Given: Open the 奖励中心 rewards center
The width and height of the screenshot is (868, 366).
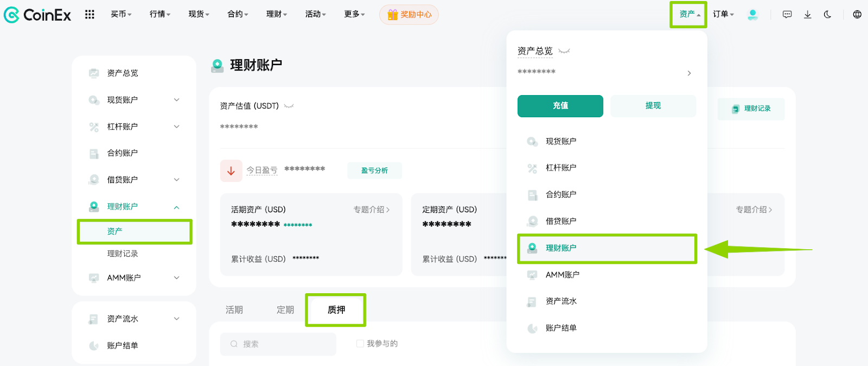Looking at the screenshot, I should tap(409, 15).
